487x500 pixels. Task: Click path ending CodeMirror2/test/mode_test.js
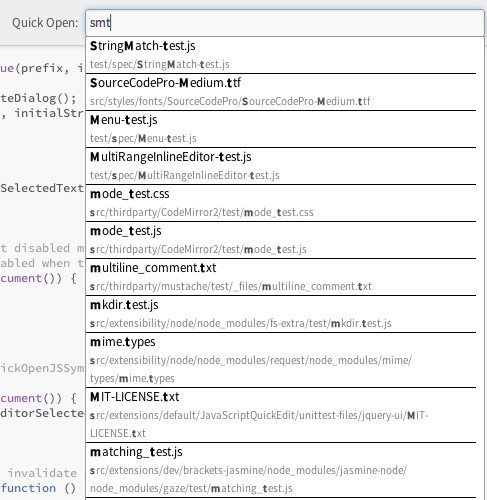(x=198, y=249)
